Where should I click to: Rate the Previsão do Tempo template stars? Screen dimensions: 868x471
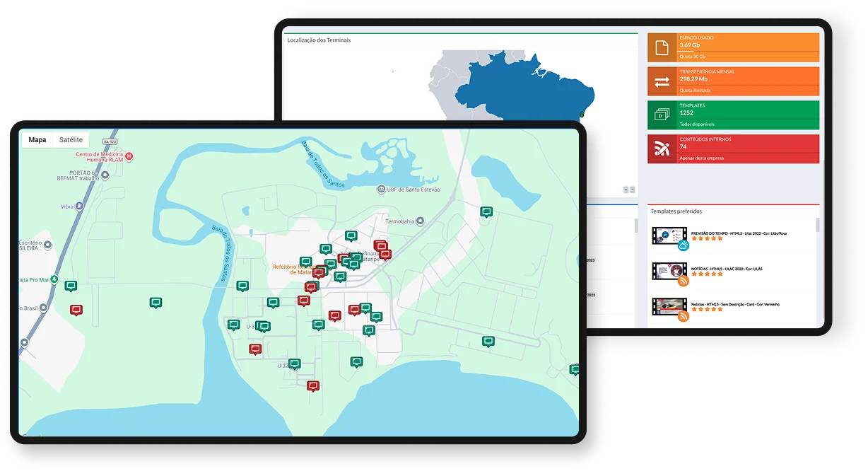pos(707,239)
